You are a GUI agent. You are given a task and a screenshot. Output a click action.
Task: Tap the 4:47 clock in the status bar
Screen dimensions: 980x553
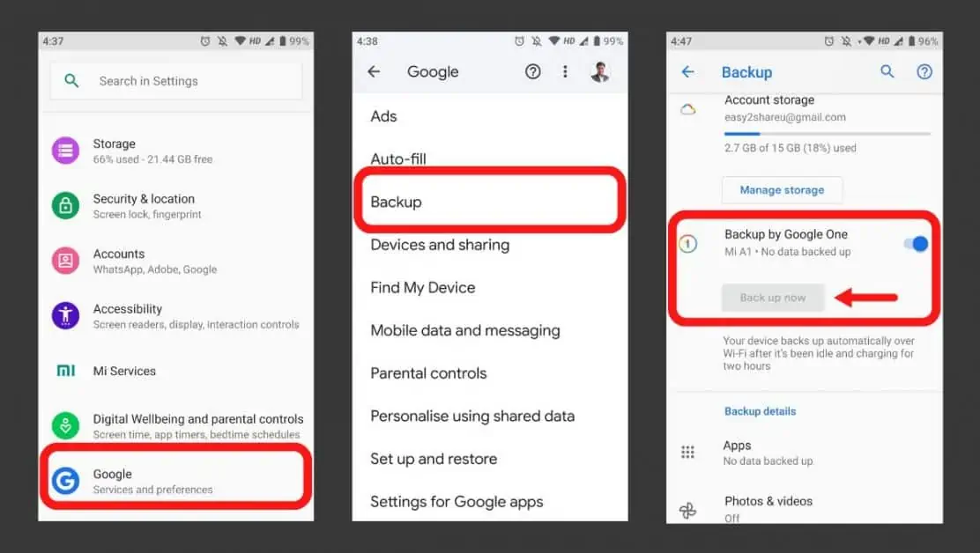pyautogui.click(x=681, y=41)
